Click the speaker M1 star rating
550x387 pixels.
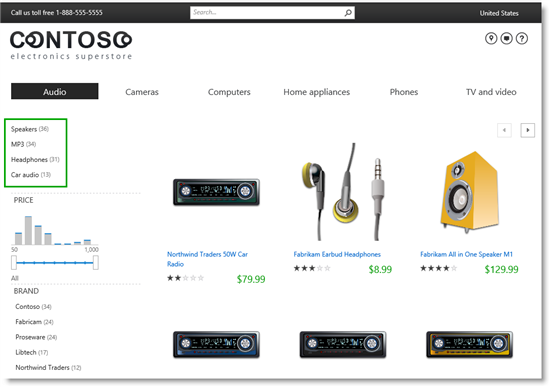click(438, 268)
